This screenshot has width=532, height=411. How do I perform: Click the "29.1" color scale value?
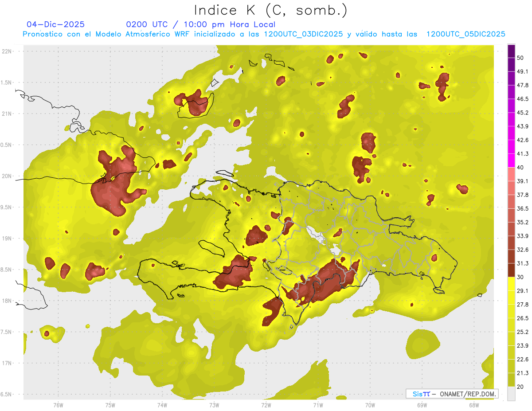click(523, 291)
